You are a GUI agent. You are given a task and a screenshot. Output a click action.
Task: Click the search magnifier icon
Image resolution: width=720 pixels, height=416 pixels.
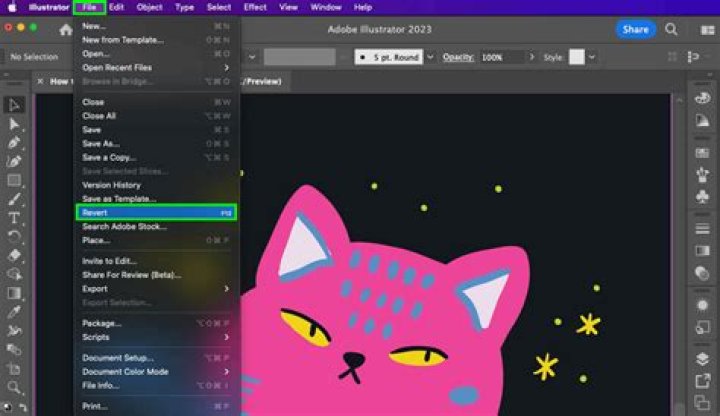point(671,29)
